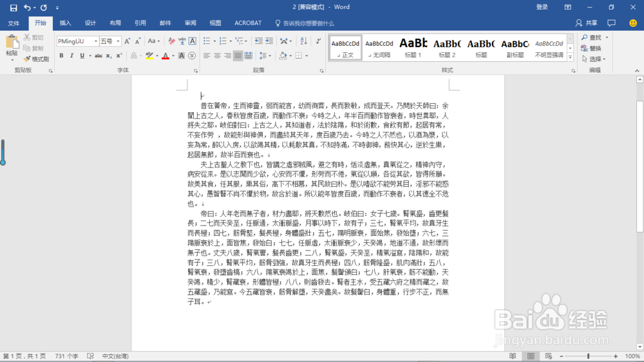Apply a character border
This screenshot has height=362, width=644.
click(x=192, y=41)
